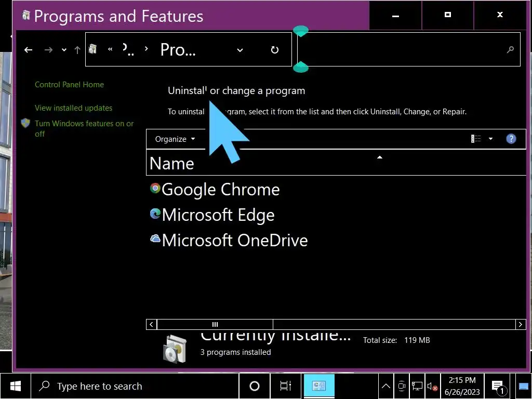Go up one level with up arrow

point(77,50)
